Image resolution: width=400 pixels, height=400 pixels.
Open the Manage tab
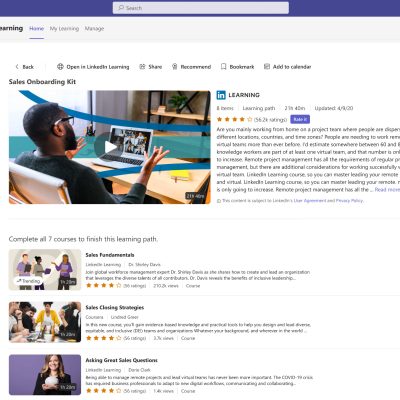94,29
